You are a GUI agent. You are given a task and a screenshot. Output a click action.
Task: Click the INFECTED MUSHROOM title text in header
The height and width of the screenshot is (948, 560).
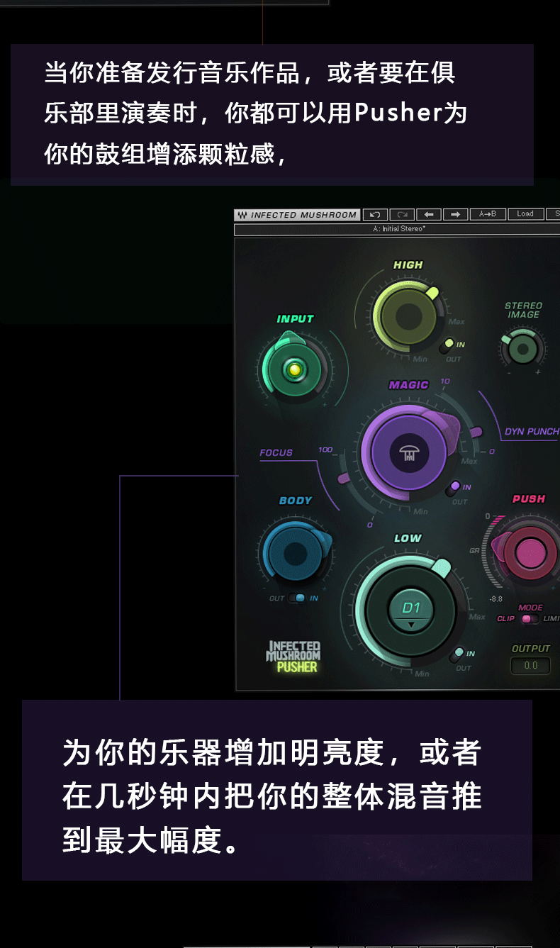303,215
